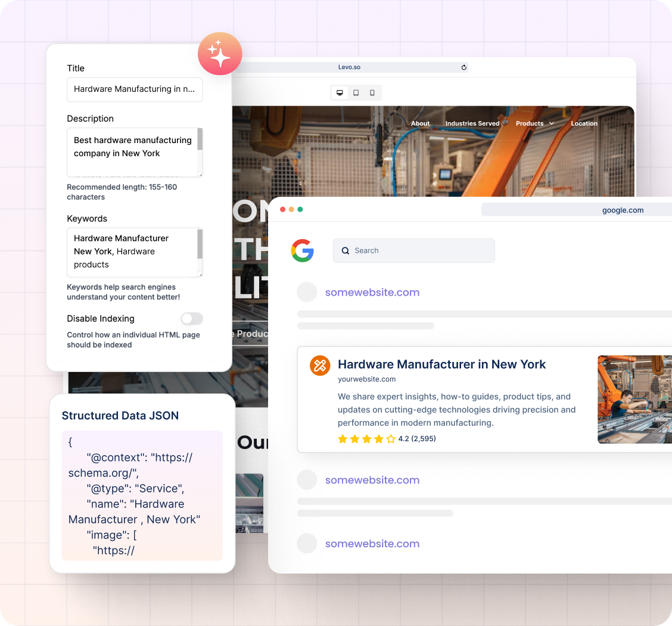This screenshot has height=626, width=672.
Task: Open the first somewebsite.com link
Action: click(372, 292)
